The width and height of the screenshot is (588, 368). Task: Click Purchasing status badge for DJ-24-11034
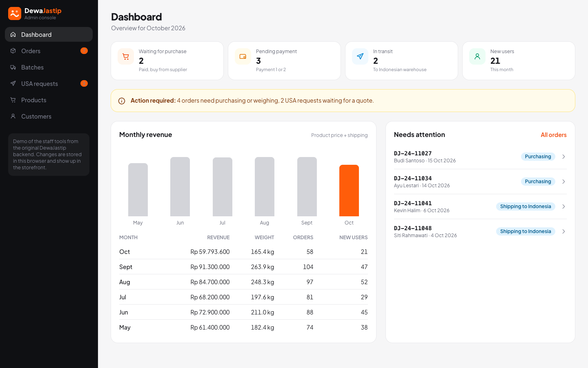[538, 182]
